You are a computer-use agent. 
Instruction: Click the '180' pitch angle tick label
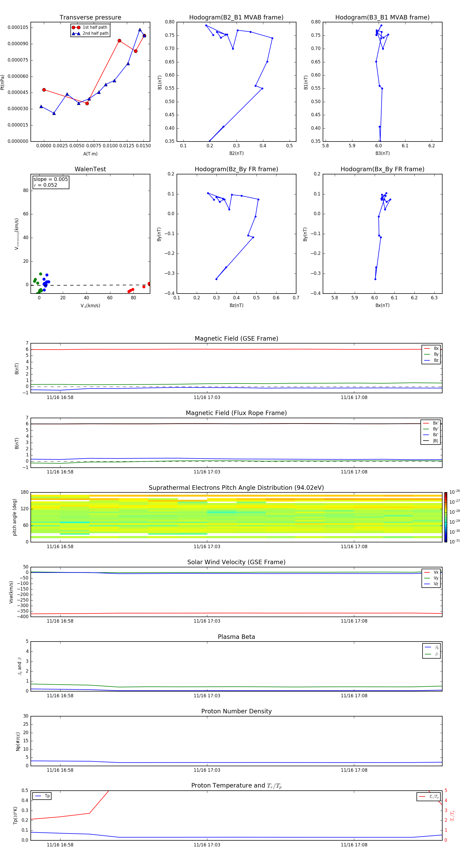coord(25,492)
